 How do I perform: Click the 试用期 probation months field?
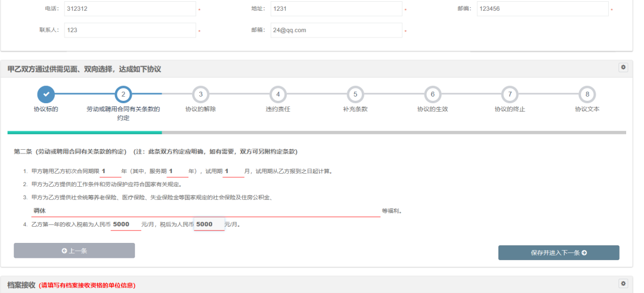[x=233, y=171]
